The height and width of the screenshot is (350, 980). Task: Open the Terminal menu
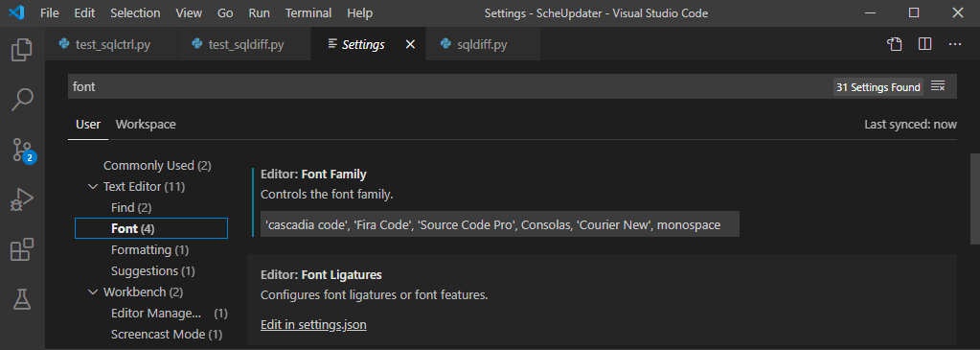[x=308, y=12]
